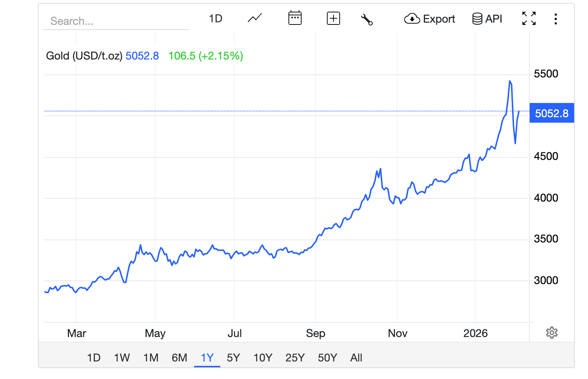This screenshot has height=379, width=588.
Task: Click the plus icon to add comparison
Action: click(333, 18)
